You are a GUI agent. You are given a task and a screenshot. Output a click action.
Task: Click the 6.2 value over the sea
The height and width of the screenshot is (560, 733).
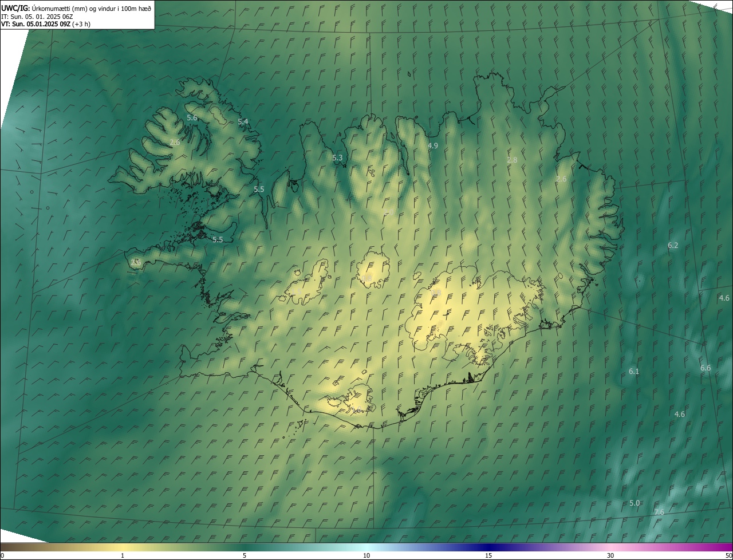(x=673, y=245)
